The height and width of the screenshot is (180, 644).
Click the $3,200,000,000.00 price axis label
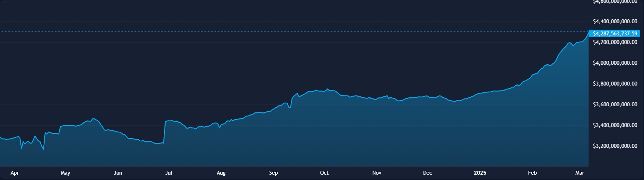(x=615, y=146)
